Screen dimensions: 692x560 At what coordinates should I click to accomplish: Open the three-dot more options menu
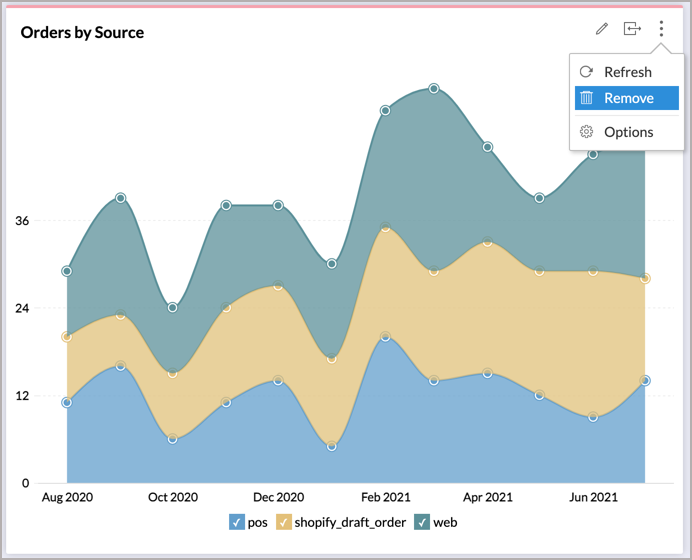click(661, 29)
